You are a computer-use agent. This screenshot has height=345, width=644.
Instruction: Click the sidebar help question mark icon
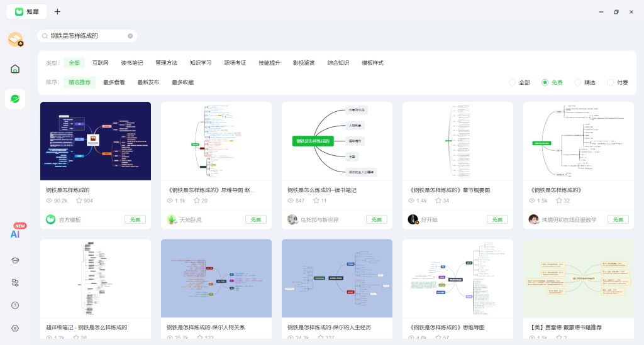[15, 305]
